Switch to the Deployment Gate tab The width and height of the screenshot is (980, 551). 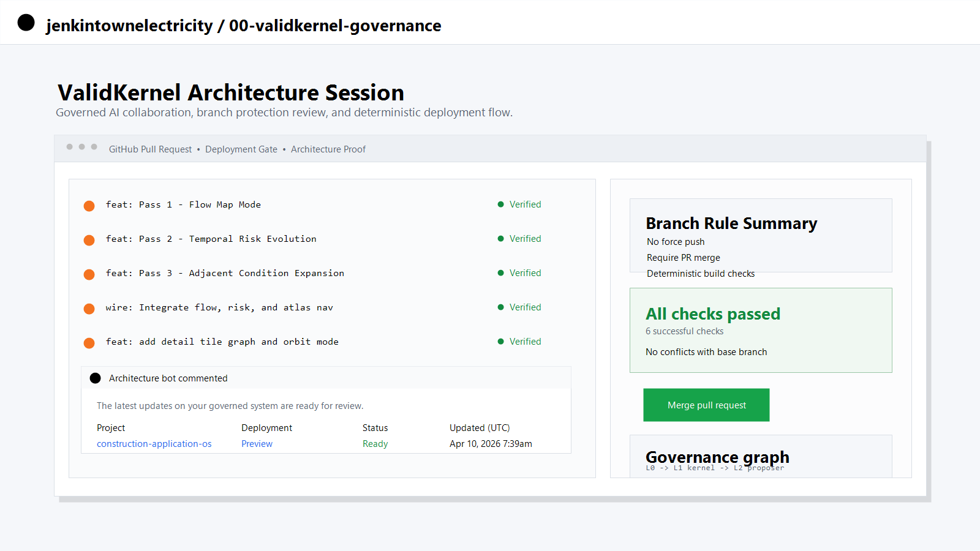pos(241,149)
